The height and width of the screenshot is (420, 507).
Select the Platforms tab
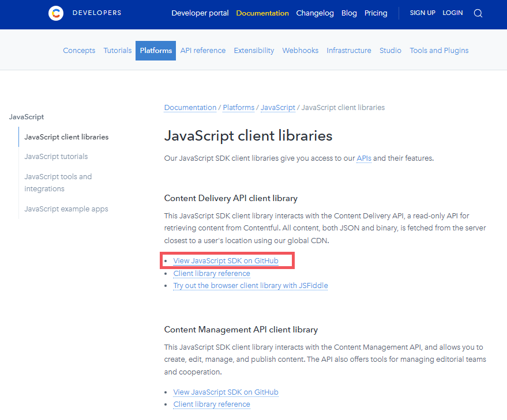(156, 50)
